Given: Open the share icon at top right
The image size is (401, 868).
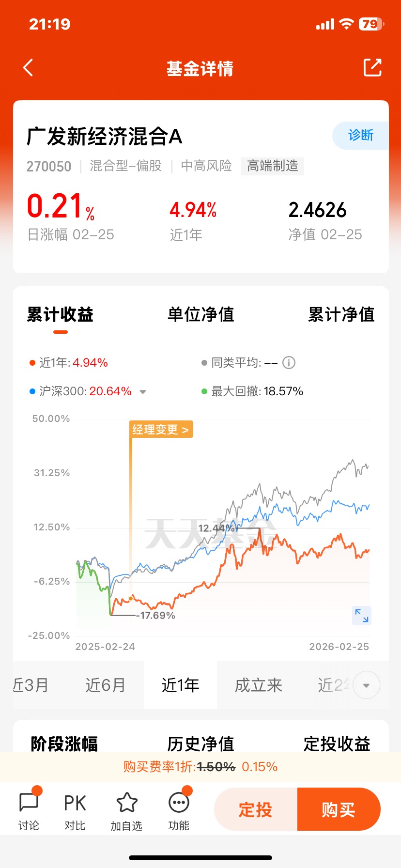Looking at the screenshot, I should pyautogui.click(x=372, y=68).
